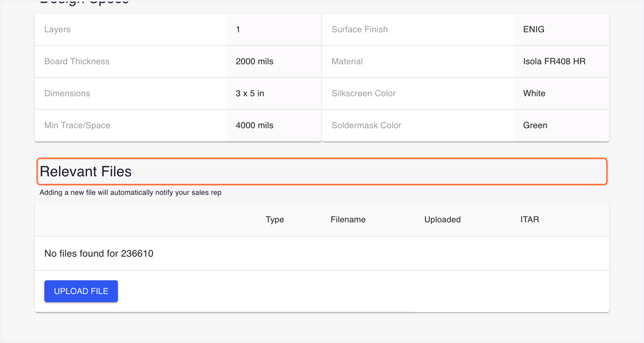This screenshot has width=644, height=343.
Task: Select the White silkscreen value
Action: click(x=535, y=93)
